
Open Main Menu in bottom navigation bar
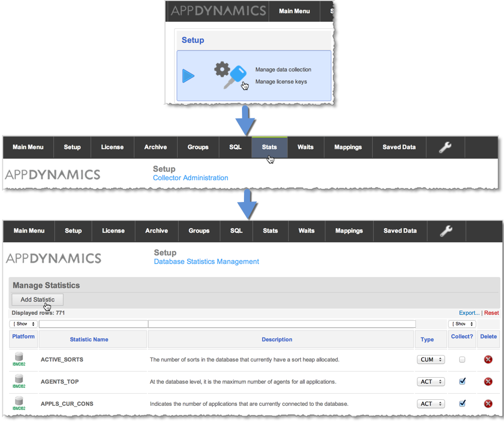tap(29, 231)
